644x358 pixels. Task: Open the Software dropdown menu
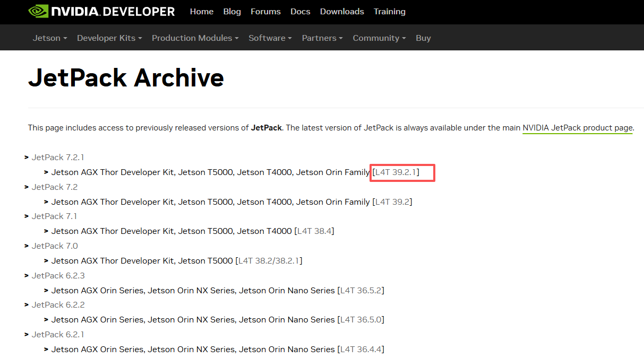point(270,38)
